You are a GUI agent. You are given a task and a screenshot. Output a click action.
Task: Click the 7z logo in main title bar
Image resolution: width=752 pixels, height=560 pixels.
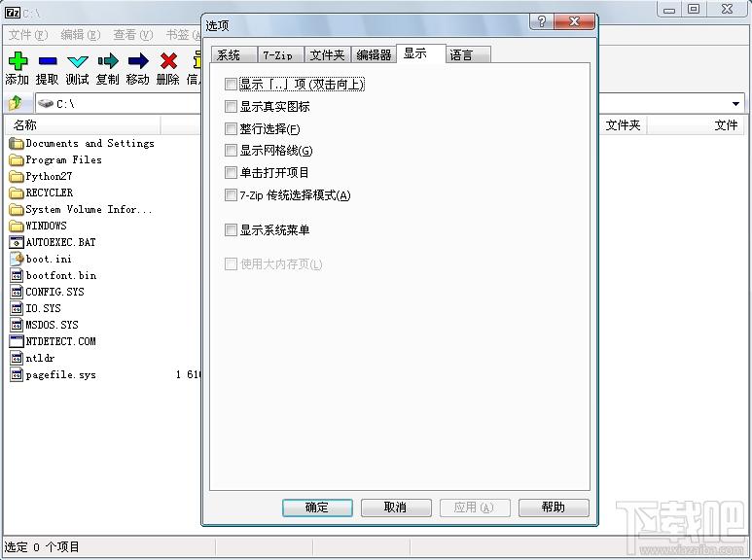[12, 12]
